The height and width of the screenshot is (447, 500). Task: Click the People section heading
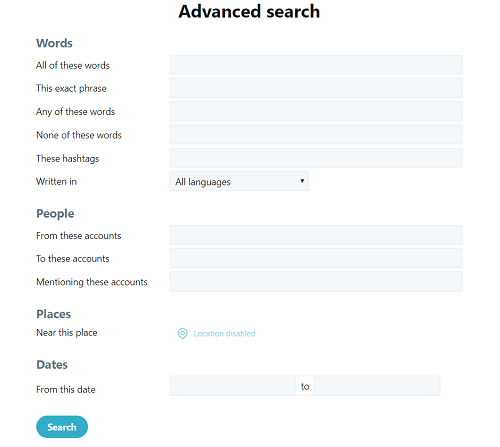(x=55, y=214)
